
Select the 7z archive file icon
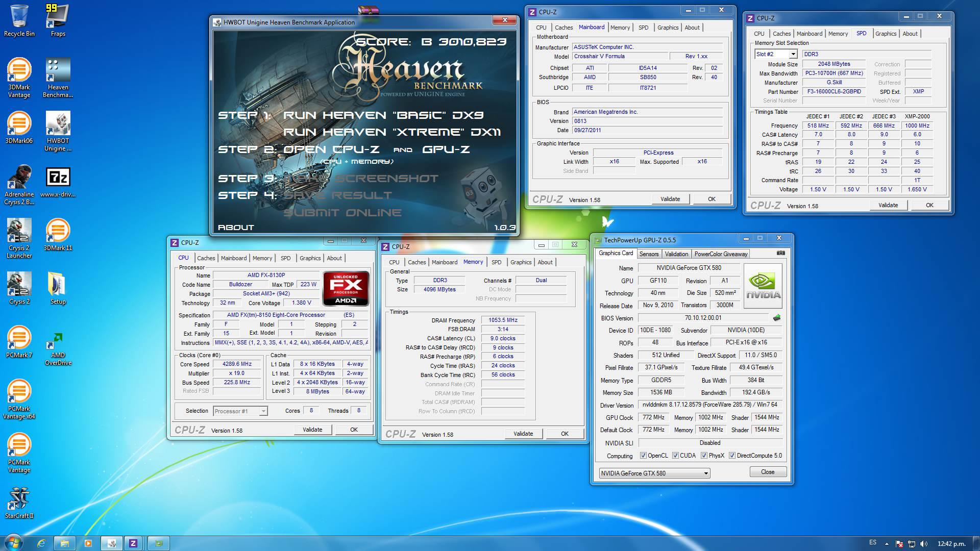(58, 181)
